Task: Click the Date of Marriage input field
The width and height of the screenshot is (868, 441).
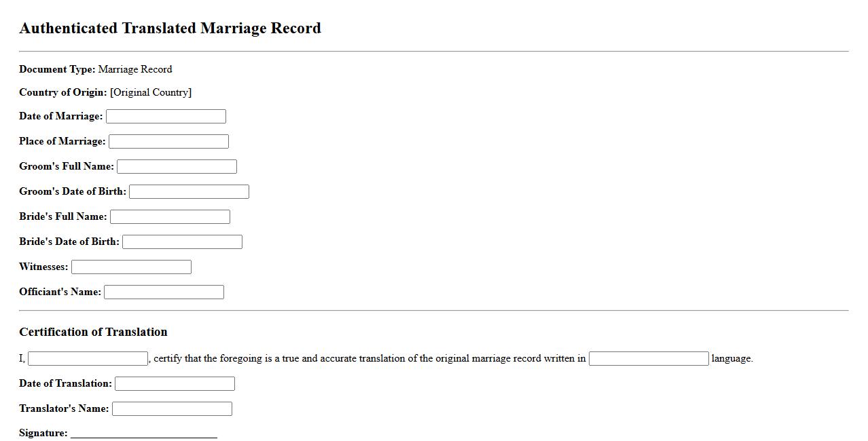Action: pyautogui.click(x=166, y=117)
